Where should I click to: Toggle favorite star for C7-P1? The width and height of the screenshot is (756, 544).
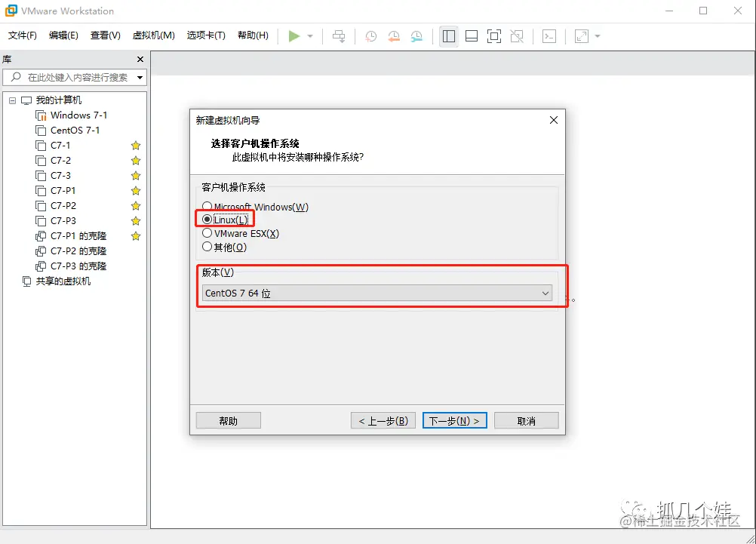click(136, 190)
